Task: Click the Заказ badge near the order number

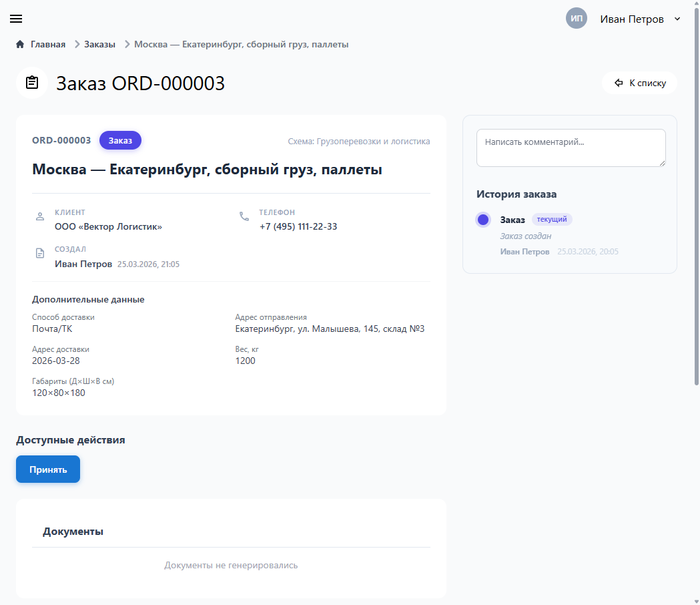Action: [x=120, y=140]
